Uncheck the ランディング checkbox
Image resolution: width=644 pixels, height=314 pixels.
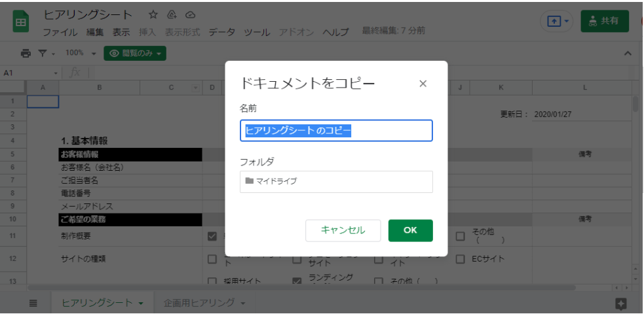pyautogui.click(x=297, y=281)
